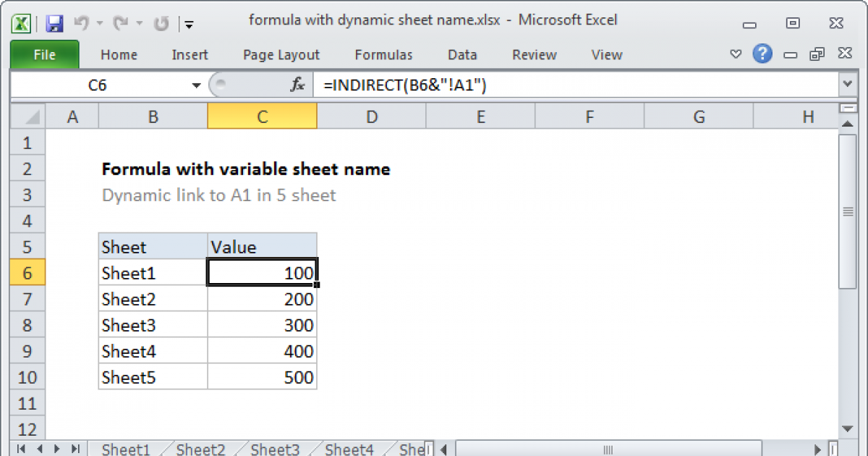This screenshot has height=456, width=868.
Task: Expand the formula bar with right-side chevron
Action: tap(847, 85)
